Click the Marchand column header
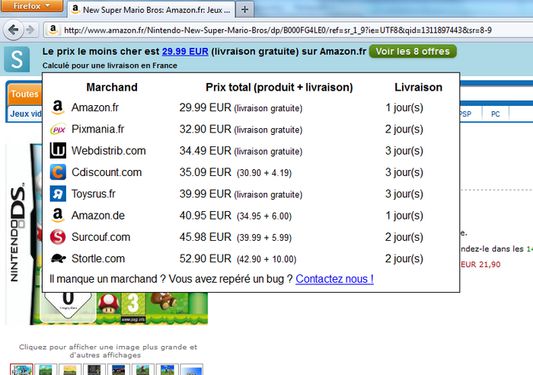This screenshot has height=375, width=533. [112, 87]
